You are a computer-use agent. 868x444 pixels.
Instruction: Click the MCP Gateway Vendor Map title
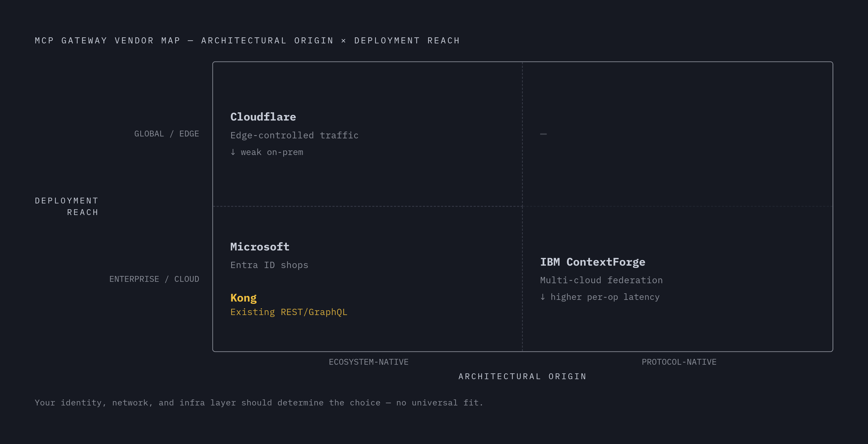tap(247, 41)
